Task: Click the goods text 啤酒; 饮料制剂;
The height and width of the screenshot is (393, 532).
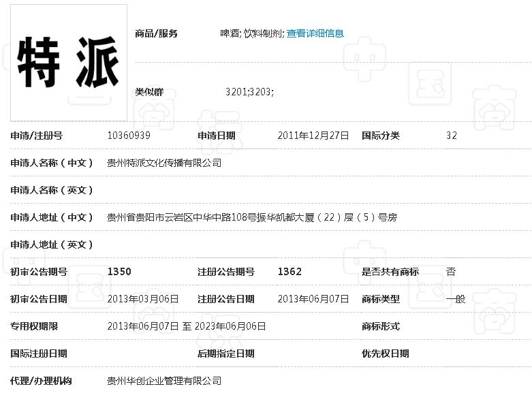Action: click(x=252, y=33)
